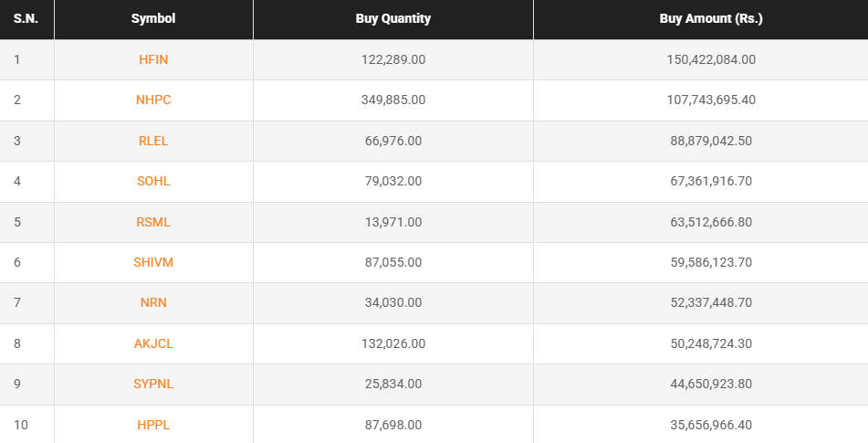The height and width of the screenshot is (443, 868).
Task: Click the S.N. column header
Action: coord(25,18)
